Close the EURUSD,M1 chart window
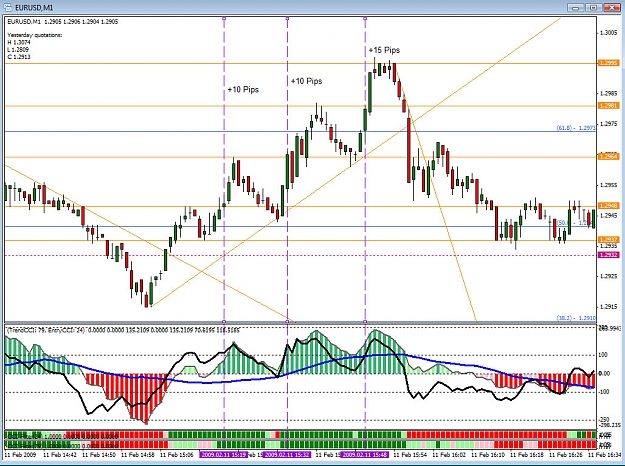The image size is (625, 466). [x=611, y=7]
